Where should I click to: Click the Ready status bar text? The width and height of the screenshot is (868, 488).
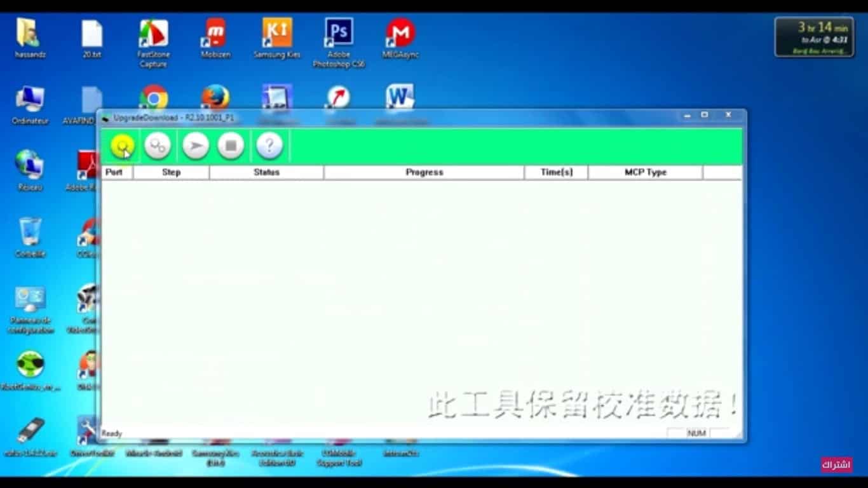[x=112, y=433]
